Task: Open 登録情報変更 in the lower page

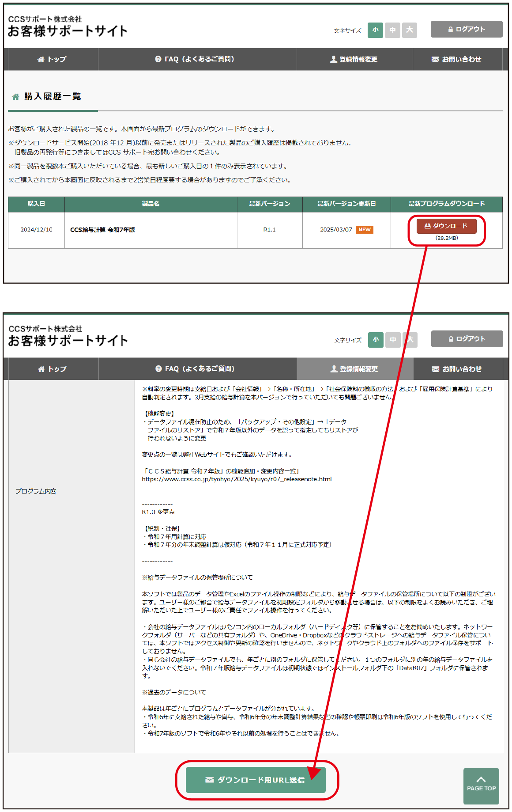Action: 354,369
